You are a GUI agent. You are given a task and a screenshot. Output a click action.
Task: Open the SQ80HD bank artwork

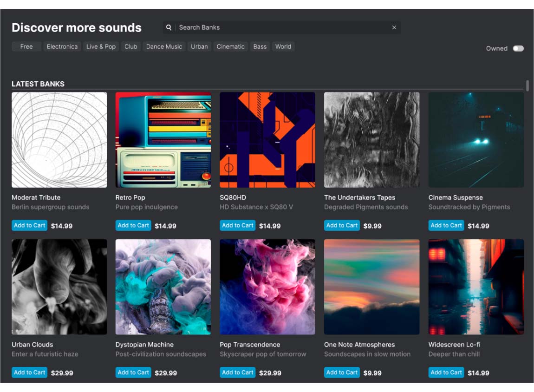pyautogui.click(x=267, y=140)
